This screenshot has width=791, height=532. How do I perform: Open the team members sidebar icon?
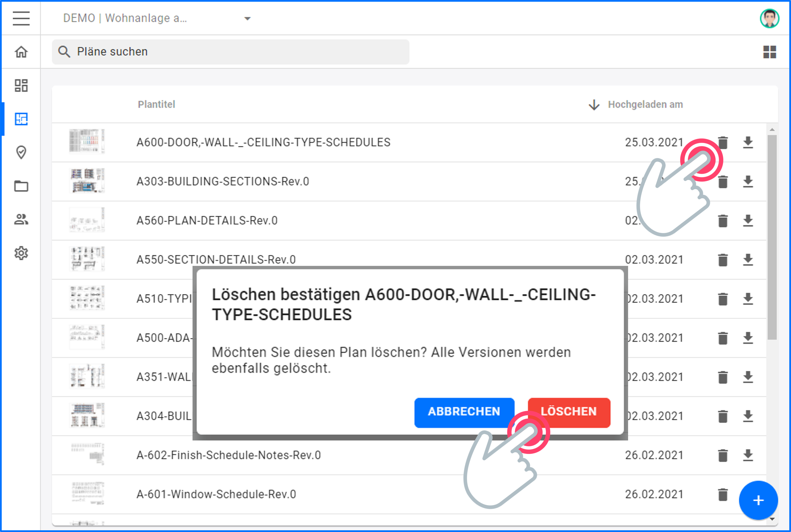click(21, 220)
